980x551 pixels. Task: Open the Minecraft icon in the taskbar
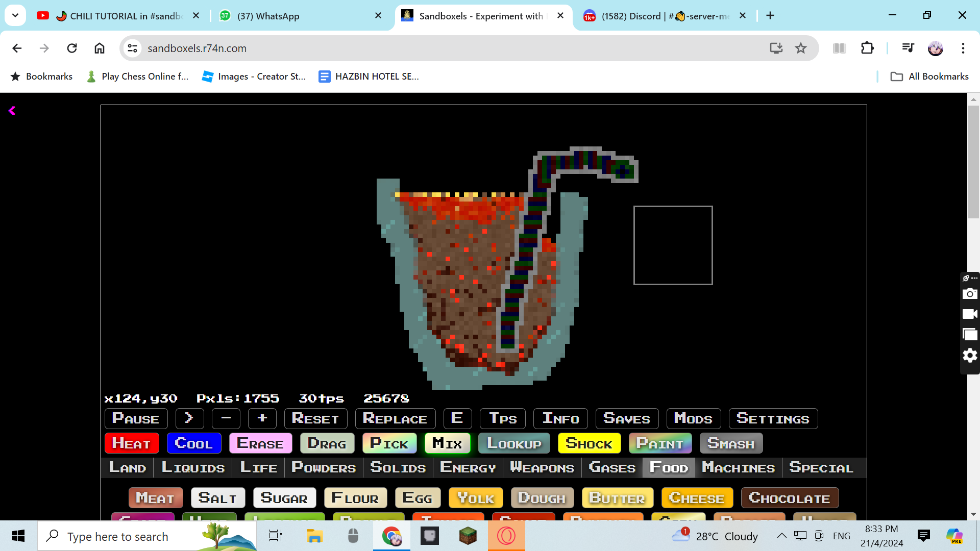point(468,536)
